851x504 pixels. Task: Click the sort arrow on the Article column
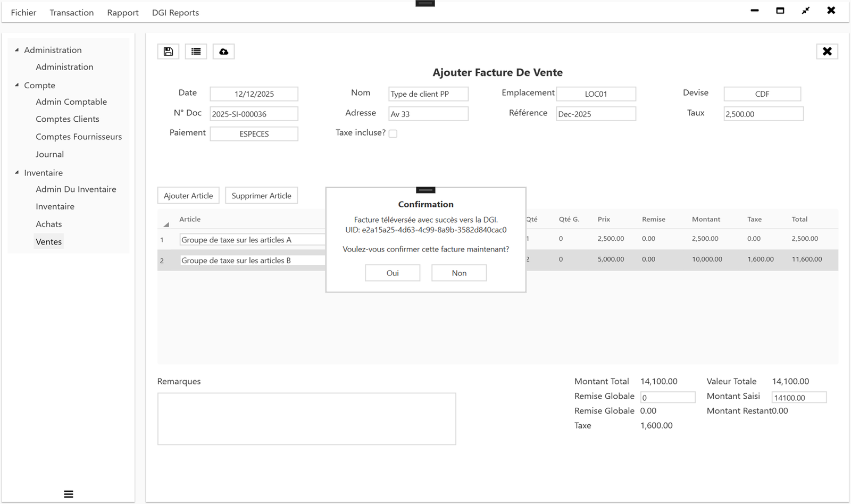pyautogui.click(x=165, y=224)
